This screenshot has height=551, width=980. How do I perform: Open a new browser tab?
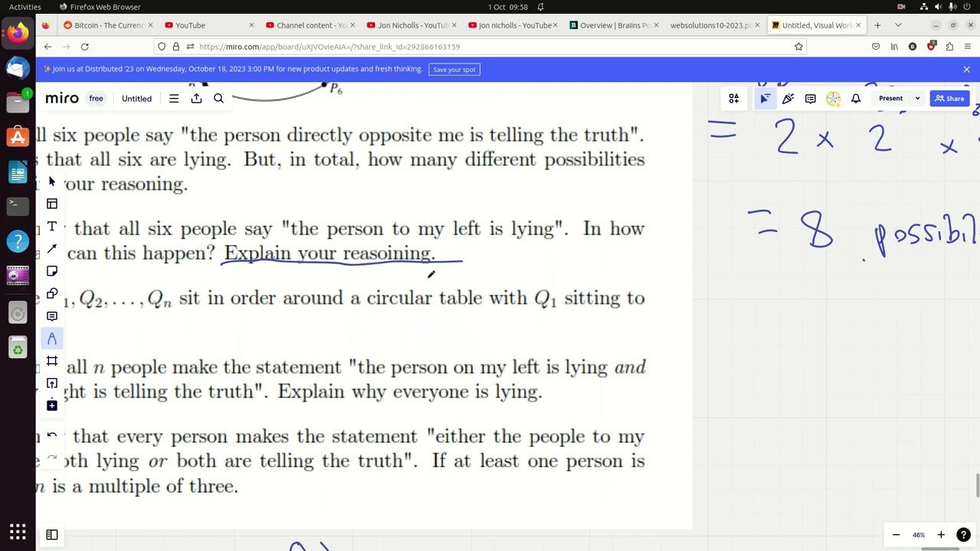(877, 25)
